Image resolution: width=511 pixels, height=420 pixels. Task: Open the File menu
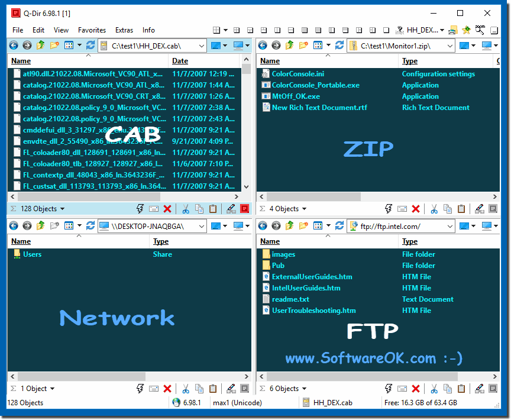[x=18, y=30]
